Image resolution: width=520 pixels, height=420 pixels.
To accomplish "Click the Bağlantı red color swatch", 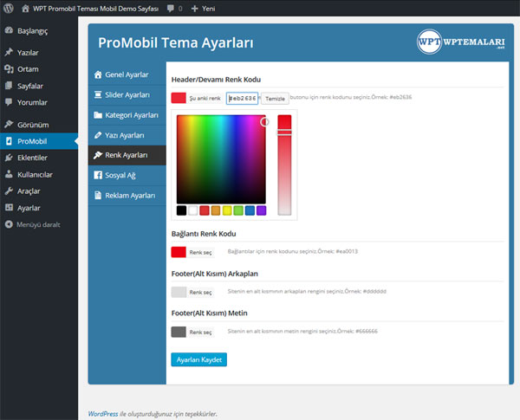I will coord(179,252).
